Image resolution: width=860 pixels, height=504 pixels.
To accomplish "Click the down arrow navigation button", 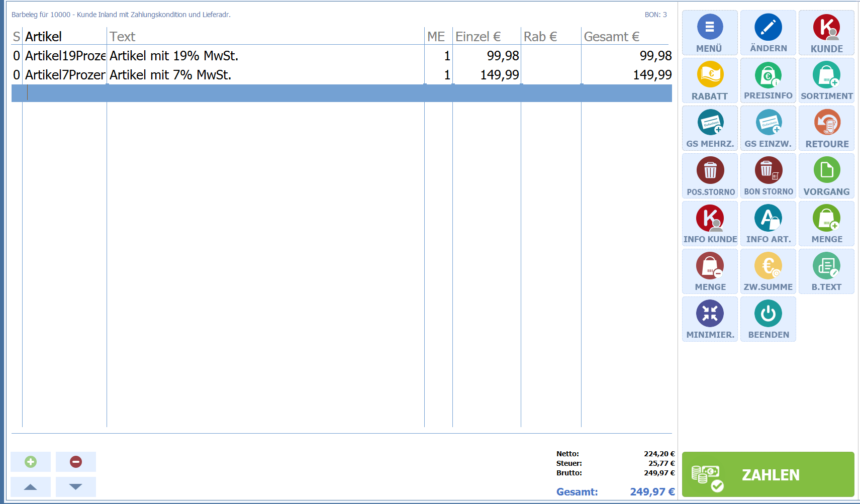I will pos(76,486).
